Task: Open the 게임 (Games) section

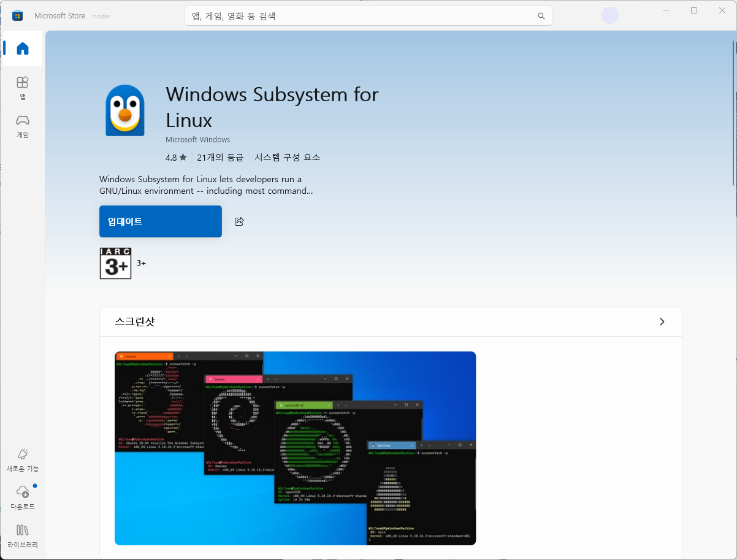Action: coord(23,126)
